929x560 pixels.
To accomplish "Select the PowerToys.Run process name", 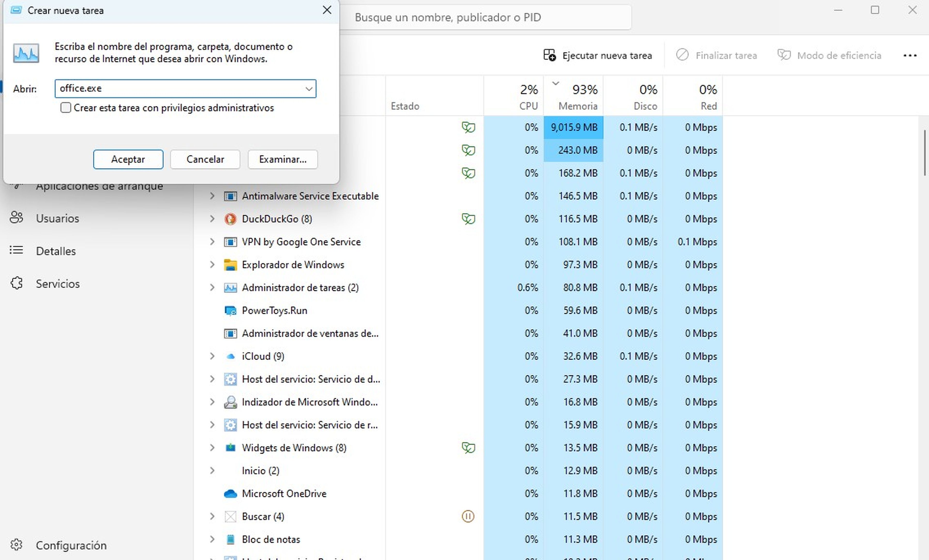I will [275, 311].
